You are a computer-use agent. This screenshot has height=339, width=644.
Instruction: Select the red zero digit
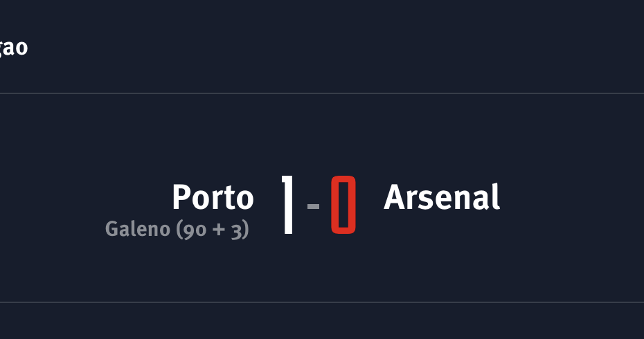[x=343, y=205]
